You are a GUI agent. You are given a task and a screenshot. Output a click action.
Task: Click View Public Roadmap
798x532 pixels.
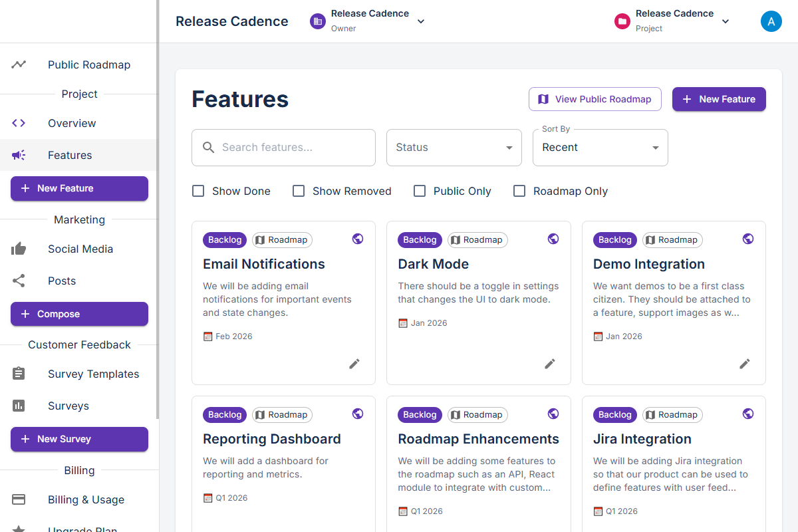(x=595, y=98)
